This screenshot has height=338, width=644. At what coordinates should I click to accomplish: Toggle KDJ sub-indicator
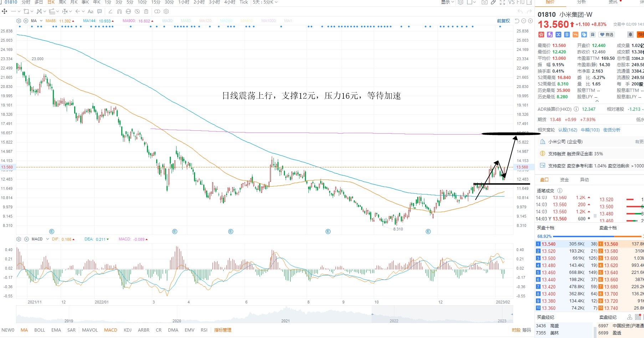(x=128, y=330)
